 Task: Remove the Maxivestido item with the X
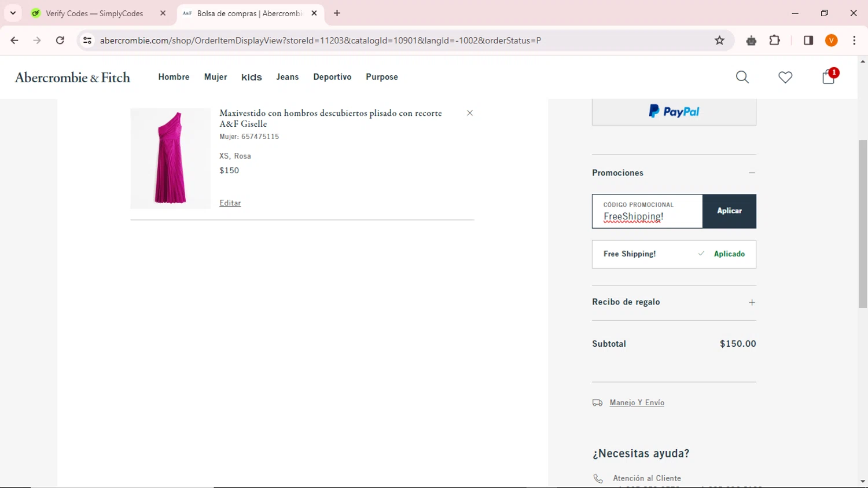(x=470, y=113)
